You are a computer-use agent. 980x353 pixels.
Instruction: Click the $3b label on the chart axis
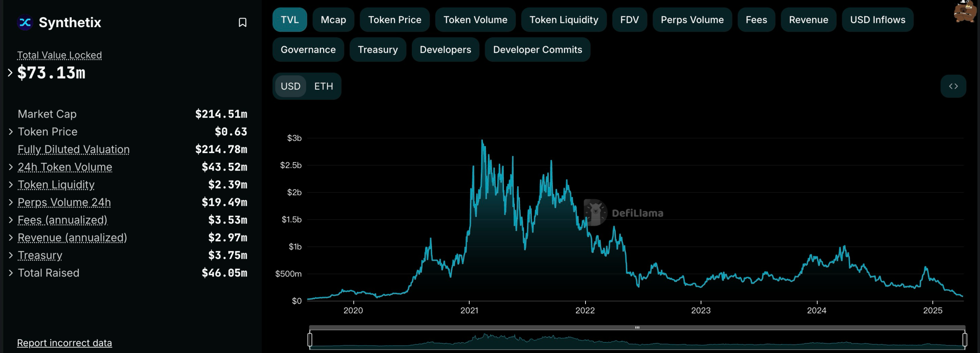click(294, 138)
